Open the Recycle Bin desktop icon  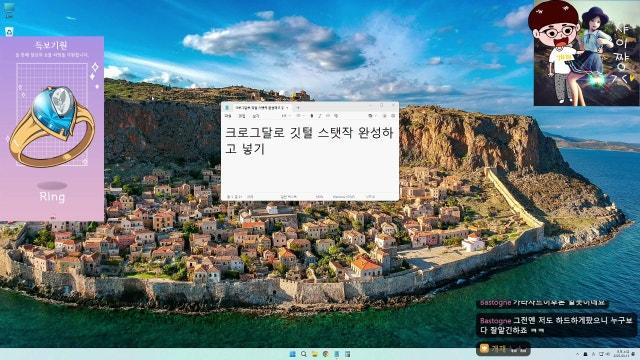9,31
